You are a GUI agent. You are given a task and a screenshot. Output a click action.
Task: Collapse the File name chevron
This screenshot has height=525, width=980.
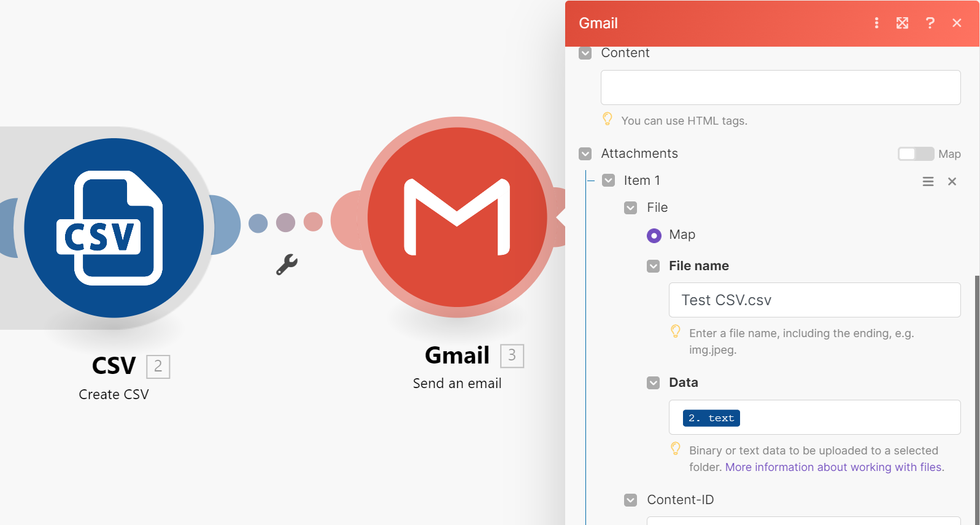[x=654, y=266]
